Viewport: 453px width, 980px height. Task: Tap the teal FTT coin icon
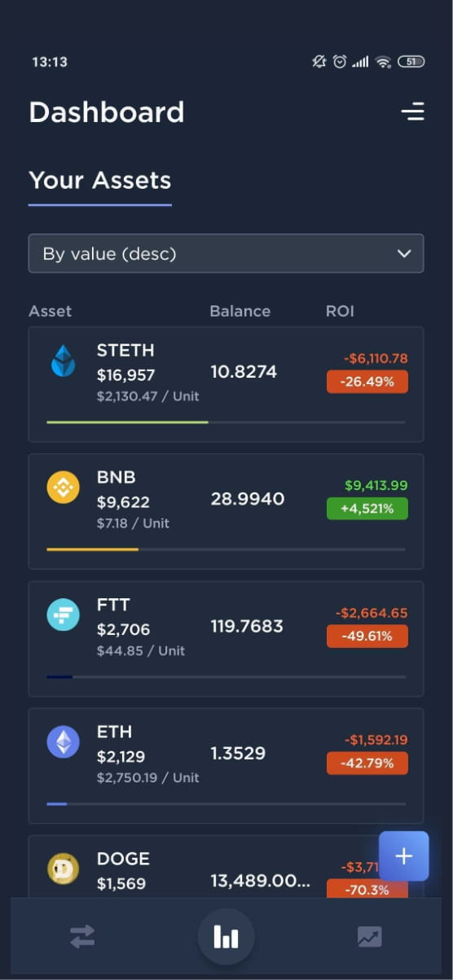coord(63,615)
